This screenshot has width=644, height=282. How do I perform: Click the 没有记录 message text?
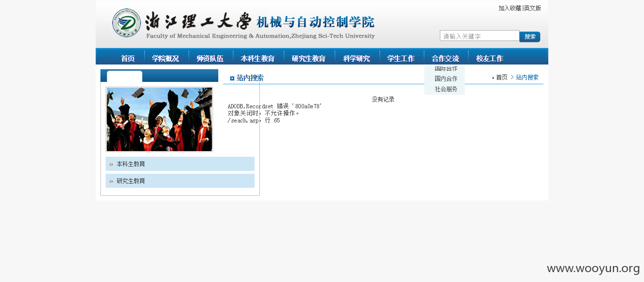click(383, 99)
